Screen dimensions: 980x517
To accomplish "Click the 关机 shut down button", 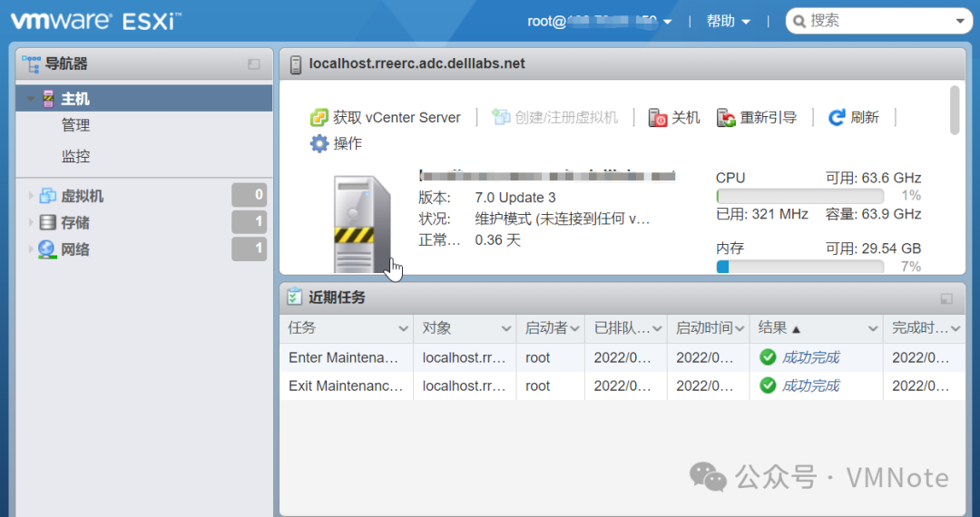I will tap(673, 117).
